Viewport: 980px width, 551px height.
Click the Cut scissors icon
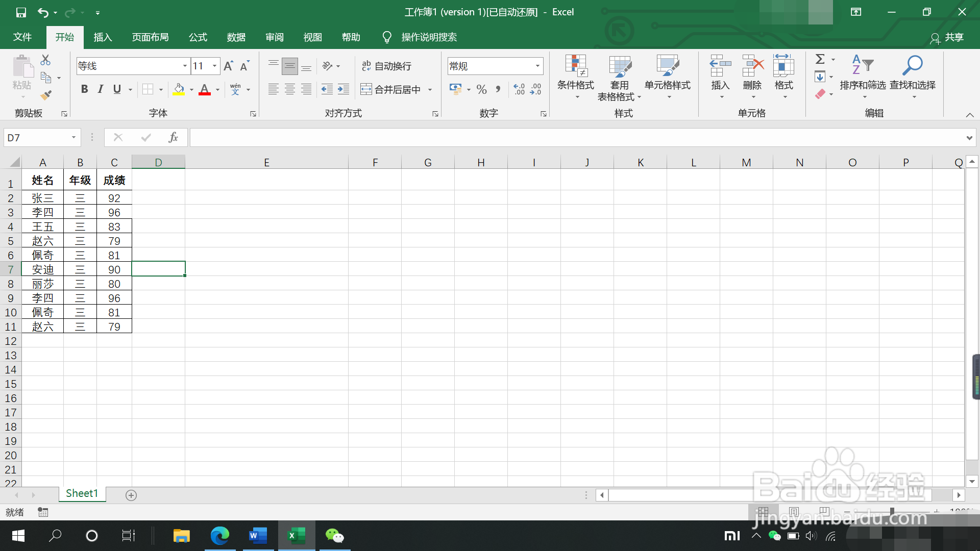coord(45,60)
